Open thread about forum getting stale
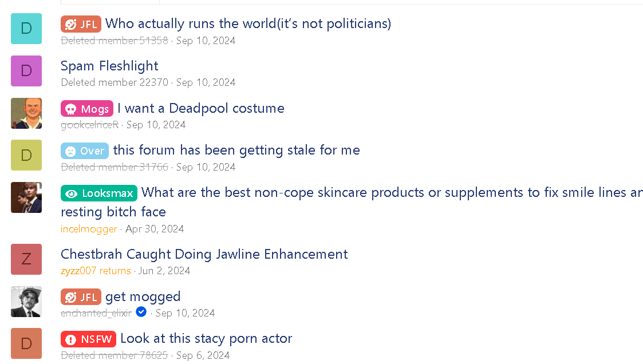Screen dimensions: 643x364 tap(236, 151)
